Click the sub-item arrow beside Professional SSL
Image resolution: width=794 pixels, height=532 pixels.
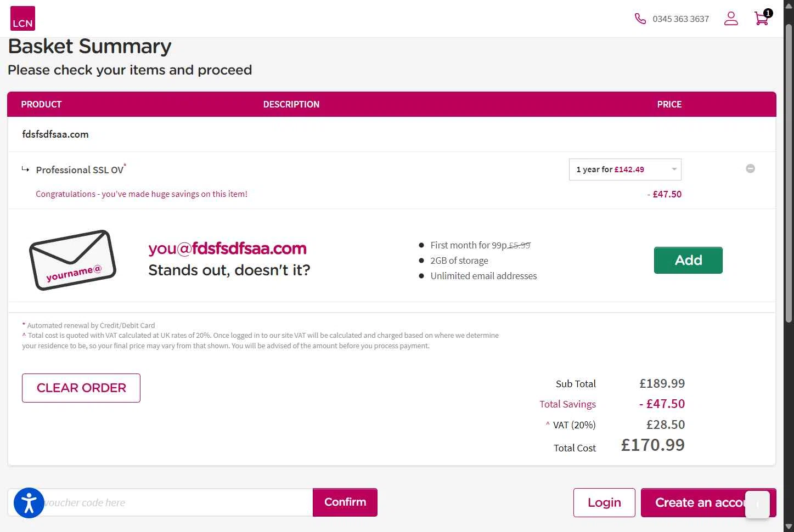tap(25, 169)
